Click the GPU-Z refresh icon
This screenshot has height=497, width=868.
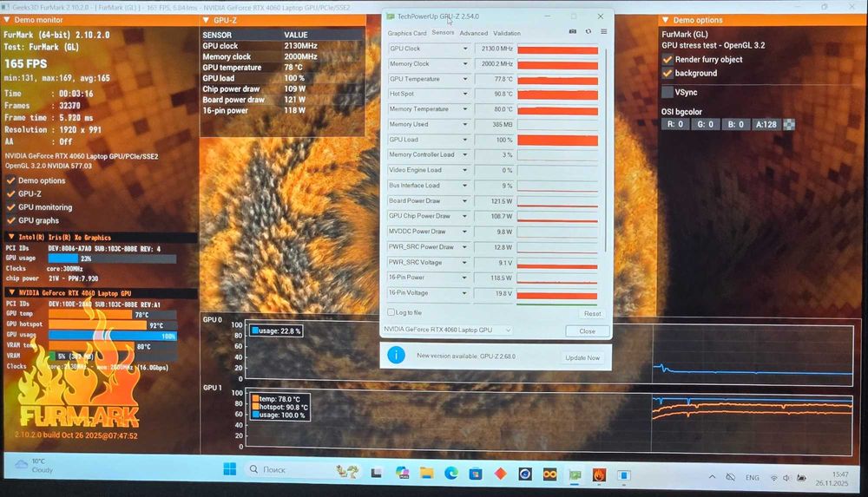[x=589, y=31]
